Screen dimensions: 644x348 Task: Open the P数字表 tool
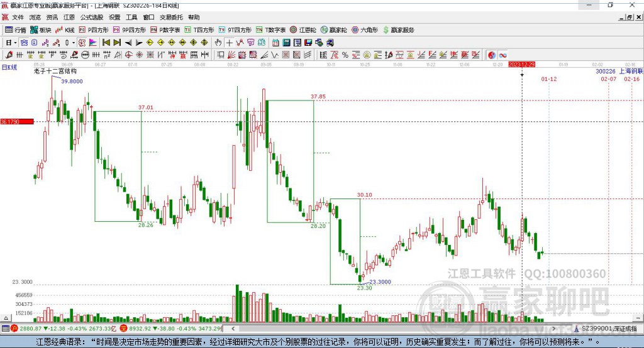165,30
